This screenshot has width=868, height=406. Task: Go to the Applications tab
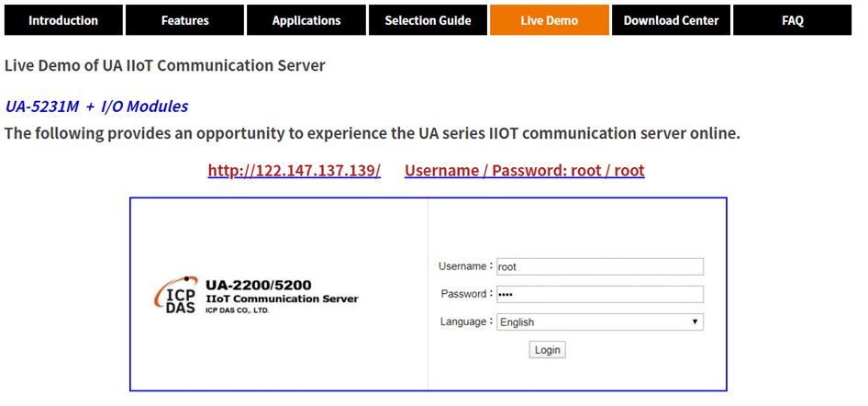(306, 20)
